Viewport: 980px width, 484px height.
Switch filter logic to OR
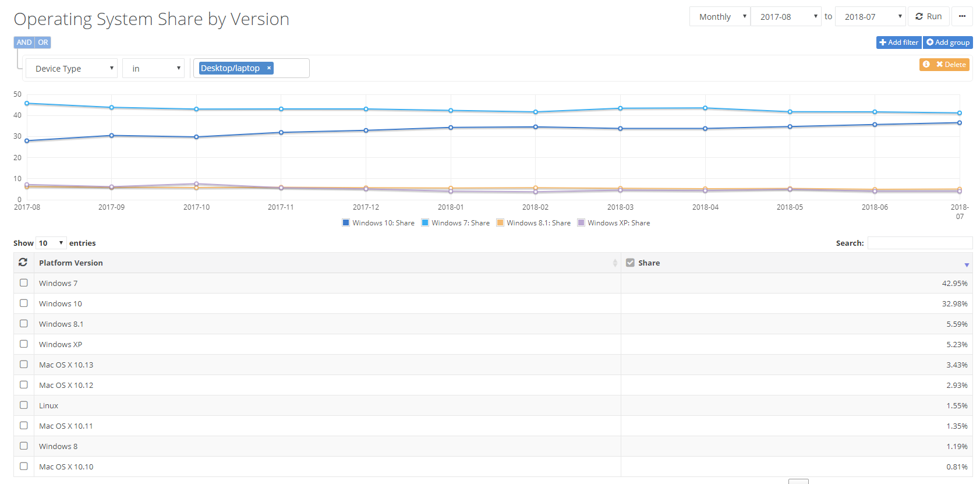[x=43, y=43]
